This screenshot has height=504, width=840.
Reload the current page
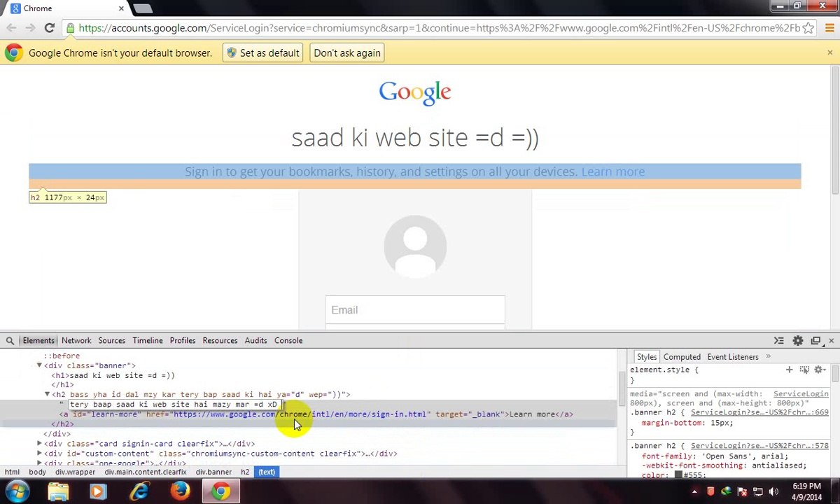point(49,28)
